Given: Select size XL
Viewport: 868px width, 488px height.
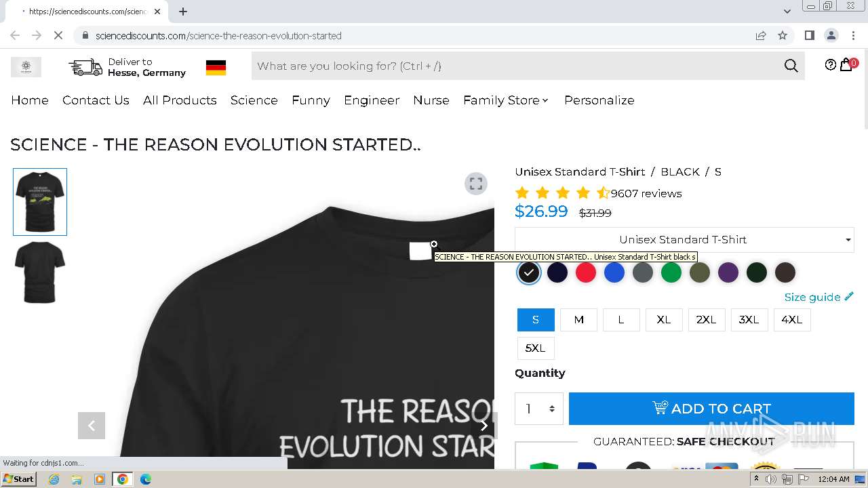Looking at the screenshot, I should click(x=664, y=319).
